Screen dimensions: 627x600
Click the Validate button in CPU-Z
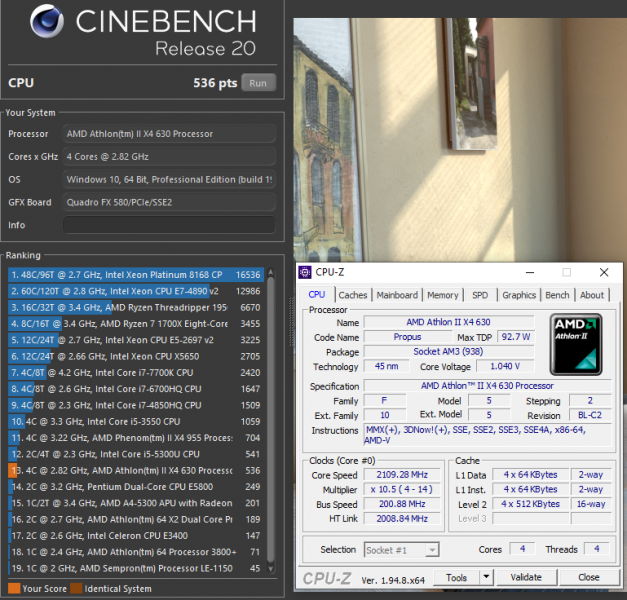tap(526, 578)
